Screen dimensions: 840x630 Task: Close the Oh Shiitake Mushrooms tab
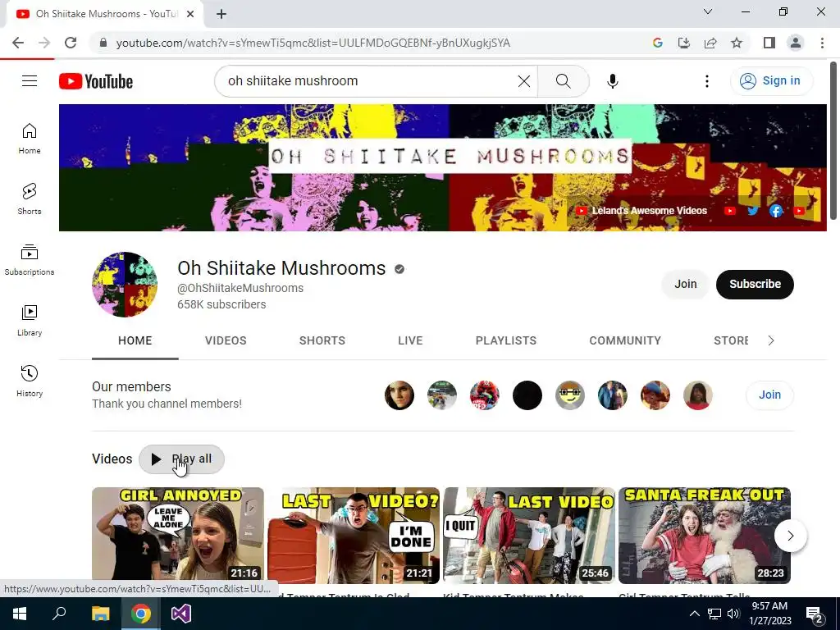coord(190,14)
